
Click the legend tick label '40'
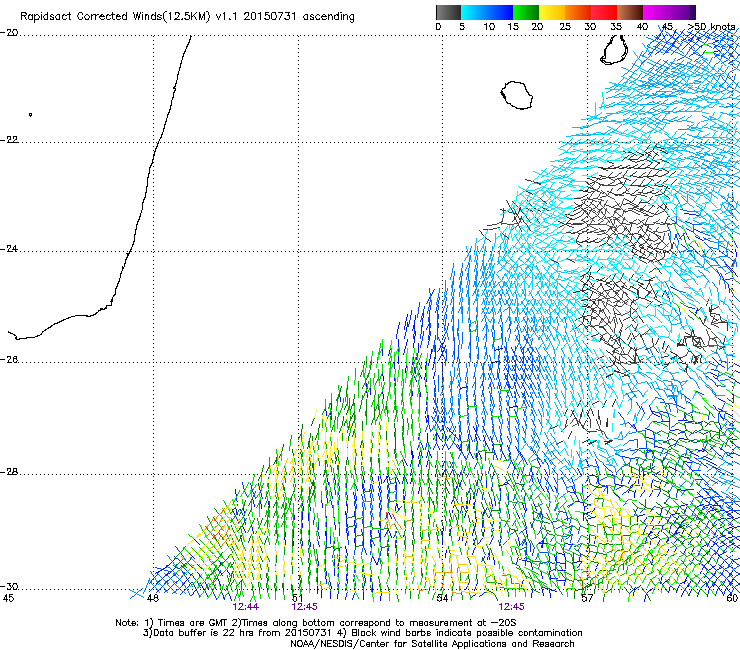point(642,27)
